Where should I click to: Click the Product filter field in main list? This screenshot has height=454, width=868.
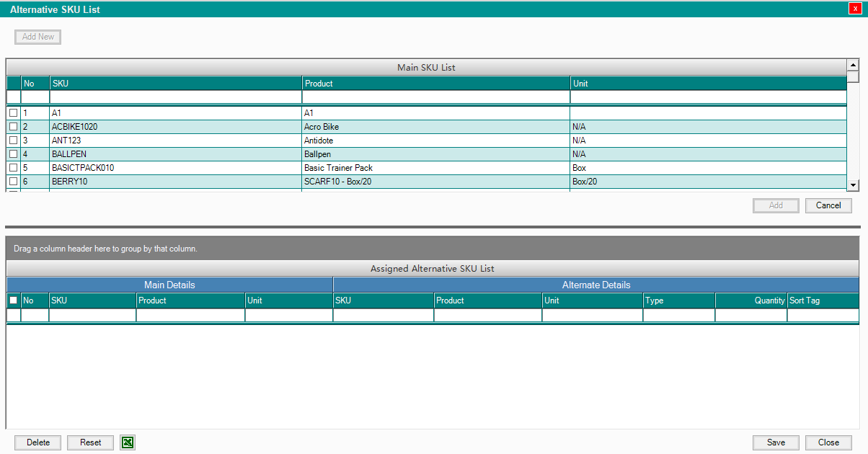coord(435,97)
